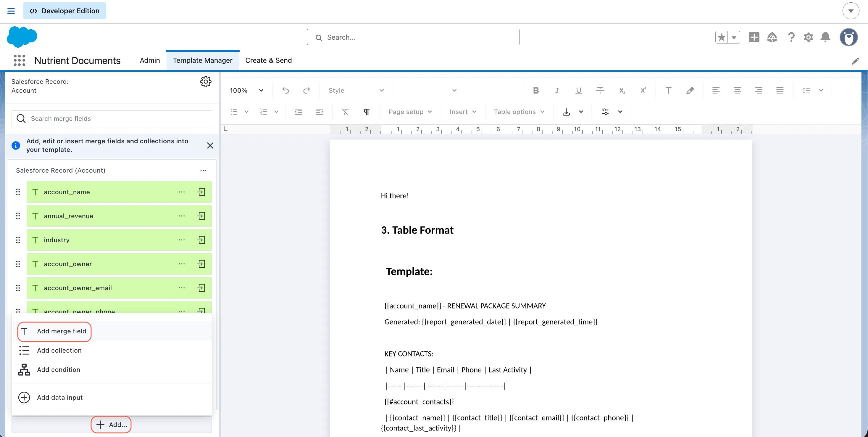The height and width of the screenshot is (437, 868).
Task: Click the hamburger menu icon
Action: 11,11
